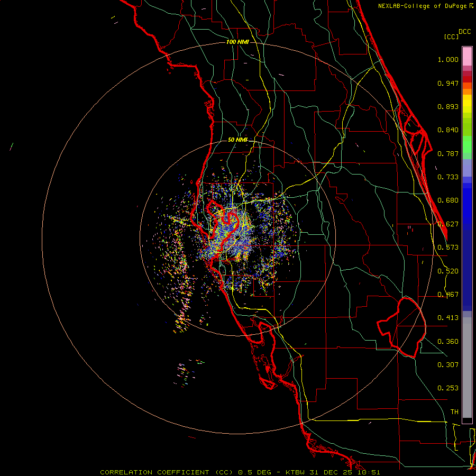Click the 50 NMI range ring label
Image resolution: width=476 pixels, height=476 pixels.
point(237,140)
